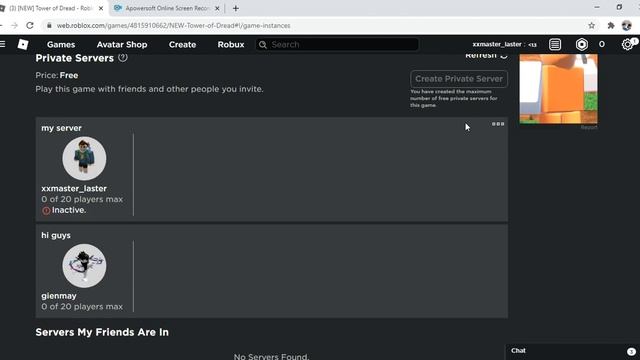Click '0 of 20 players max' under xxmaster_laster
The height and width of the screenshot is (360, 640).
point(82,199)
